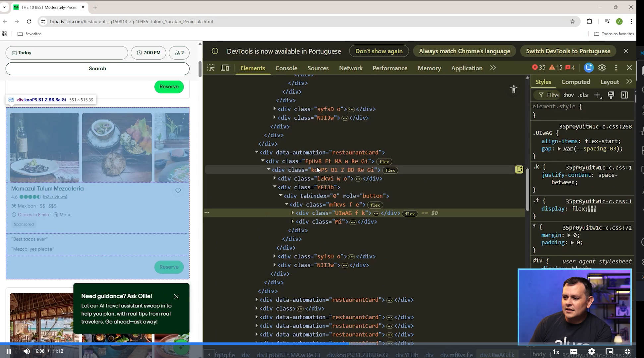Open site information icon in address bar
Screen dimensions: 644x358
tap(43, 22)
